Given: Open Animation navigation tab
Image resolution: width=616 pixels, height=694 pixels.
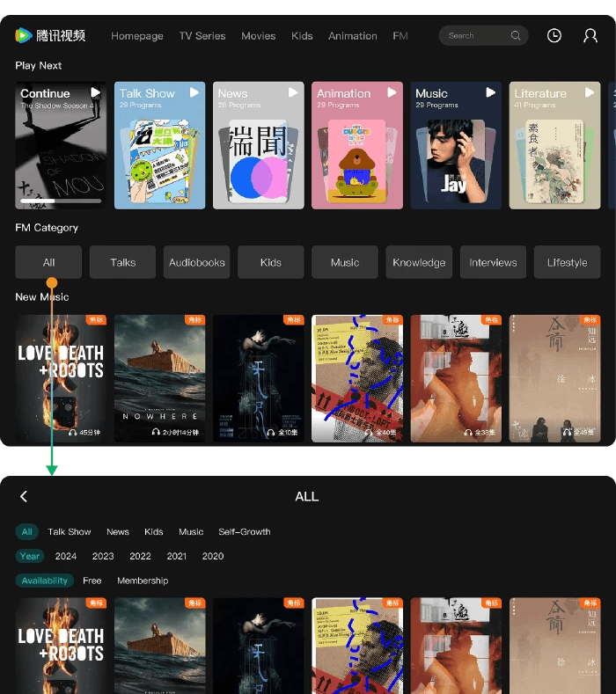Looking at the screenshot, I should 353,36.
